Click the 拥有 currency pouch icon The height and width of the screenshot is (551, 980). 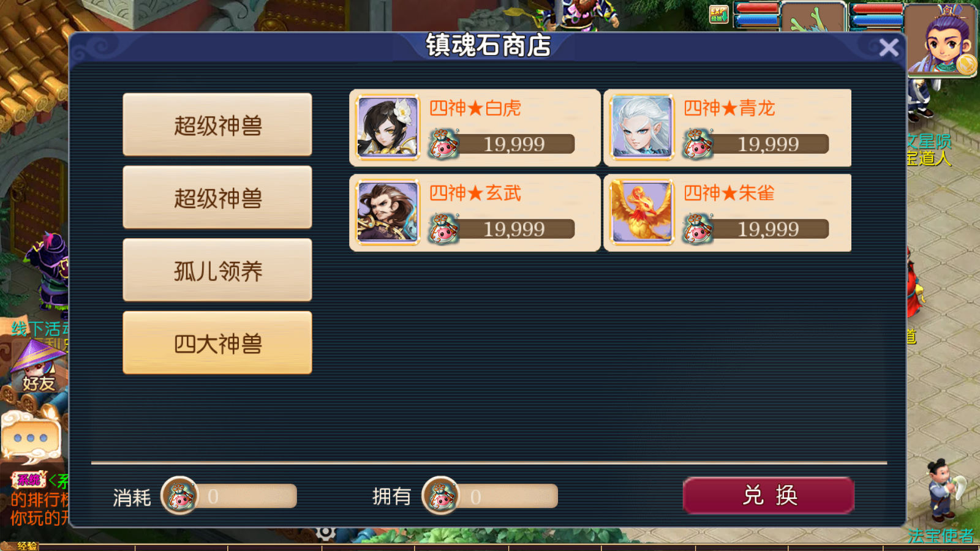[440, 495]
